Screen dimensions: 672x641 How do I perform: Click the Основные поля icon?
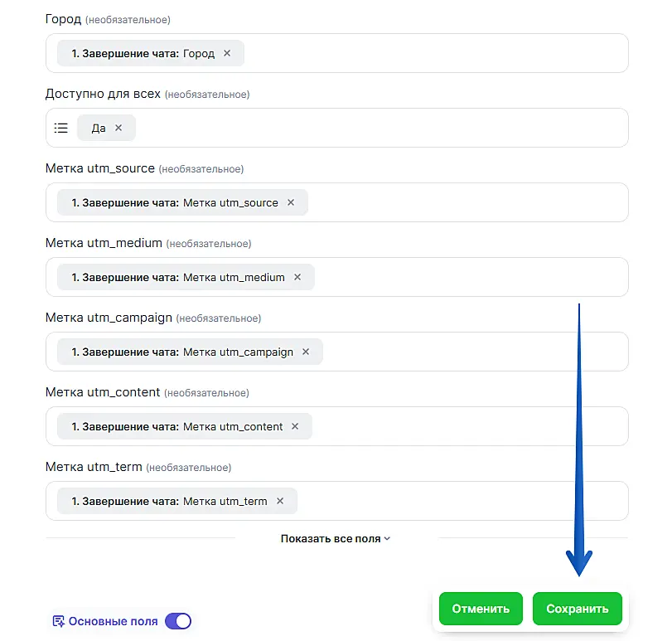click(x=58, y=621)
